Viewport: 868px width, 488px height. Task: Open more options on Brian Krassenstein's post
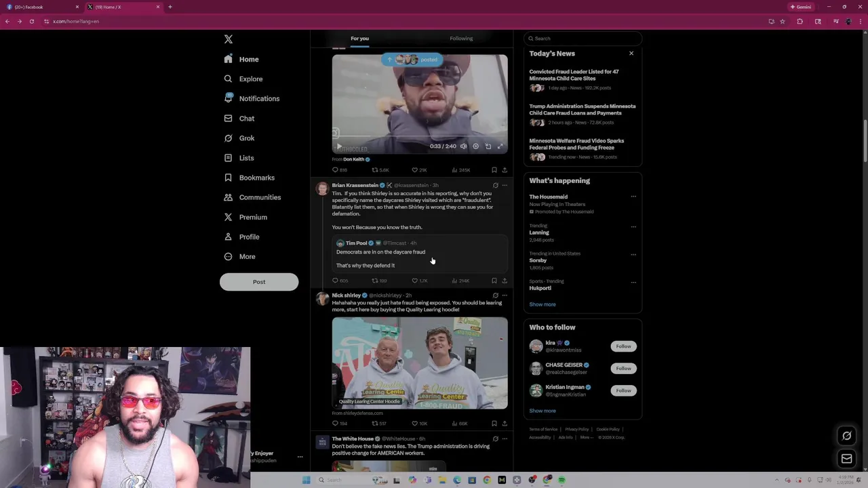[x=505, y=185]
